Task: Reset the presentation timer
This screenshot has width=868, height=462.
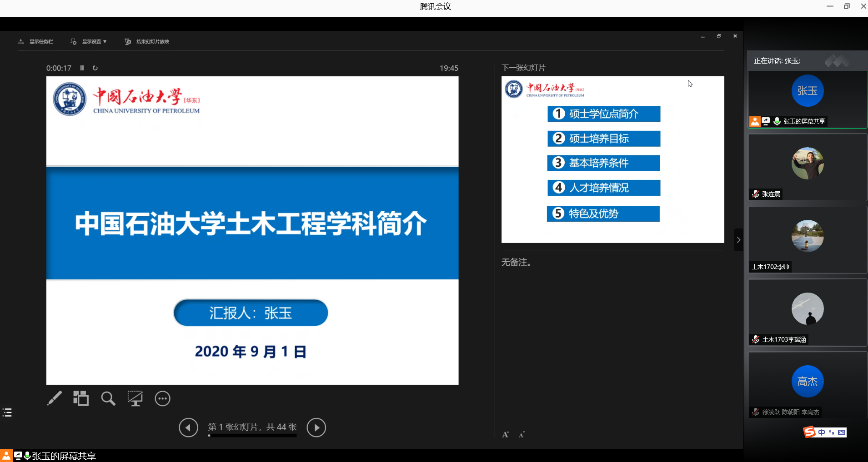Action: pos(95,68)
